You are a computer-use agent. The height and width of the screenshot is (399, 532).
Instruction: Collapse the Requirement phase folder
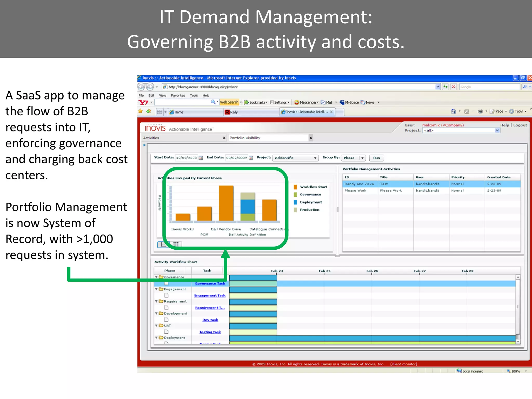click(x=156, y=301)
